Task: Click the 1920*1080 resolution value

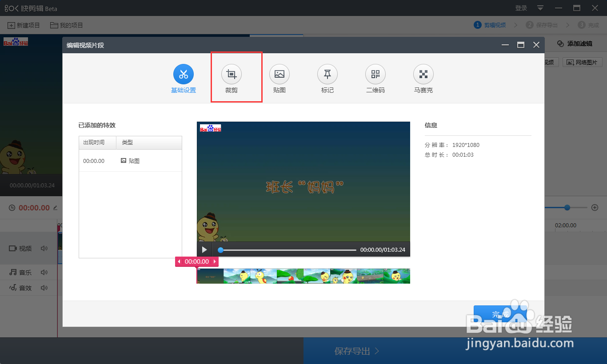Action: click(x=466, y=145)
